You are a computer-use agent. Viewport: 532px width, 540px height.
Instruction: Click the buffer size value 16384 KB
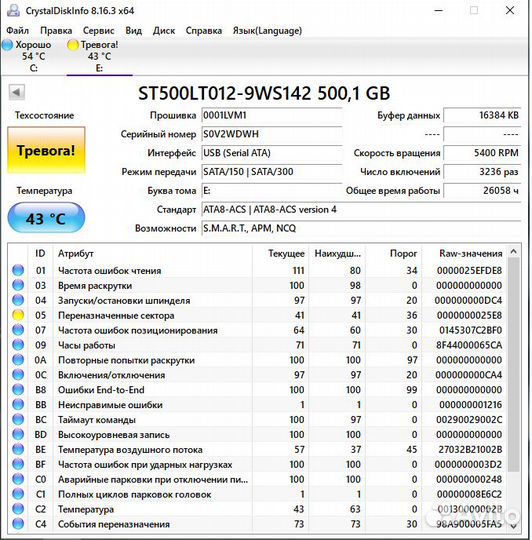click(482, 115)
